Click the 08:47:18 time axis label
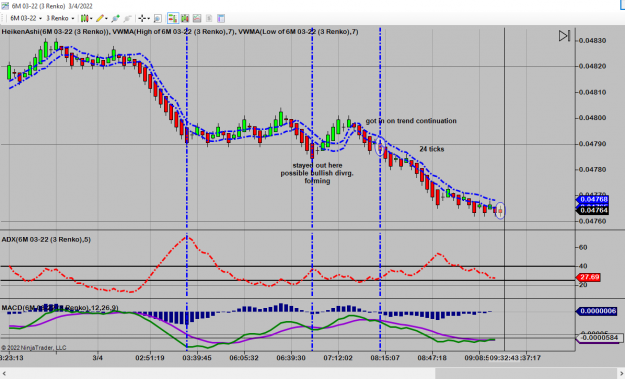The image size is (625, 379). pos(432,358)
